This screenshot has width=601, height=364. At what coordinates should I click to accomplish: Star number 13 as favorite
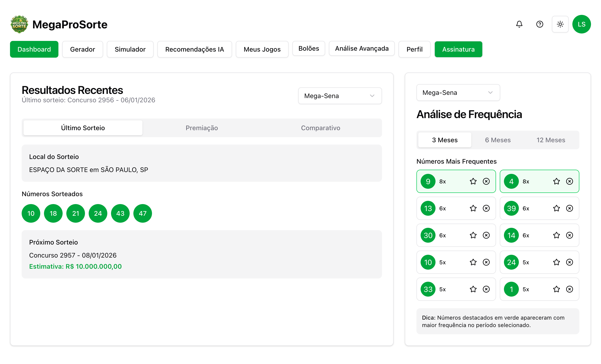click(473, 208)
